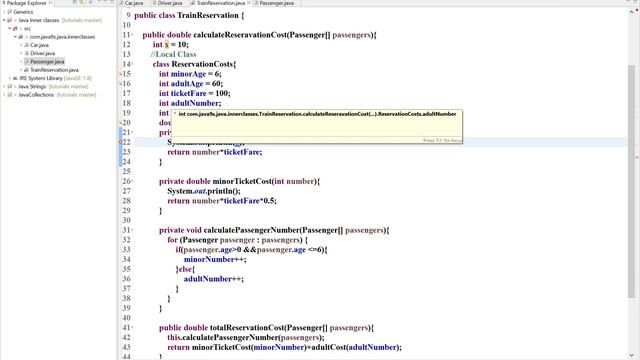Click the TrainReservation.java file icon
This screenshot has width=640, height=360.
(27, 70)
